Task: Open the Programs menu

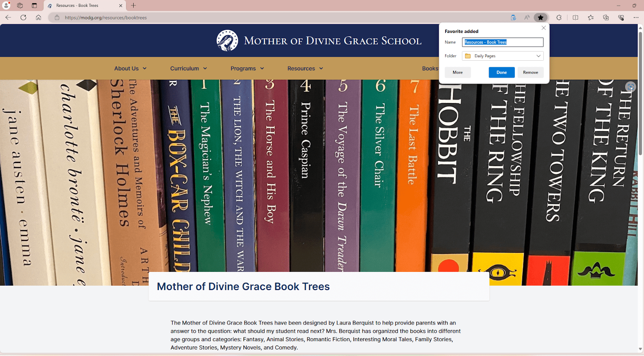Action: [247, 68]
